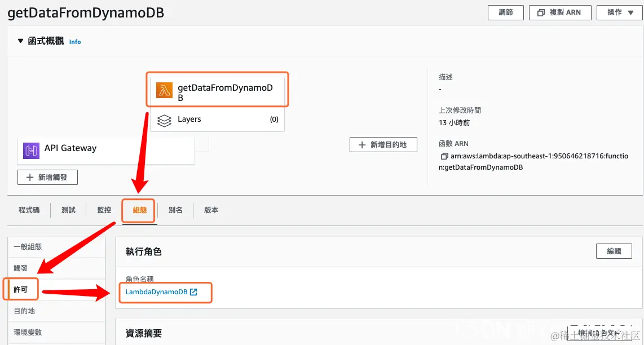Click the 複製 ARN button
The height and width of the screenshot is (345, 644).
(560, 13)
